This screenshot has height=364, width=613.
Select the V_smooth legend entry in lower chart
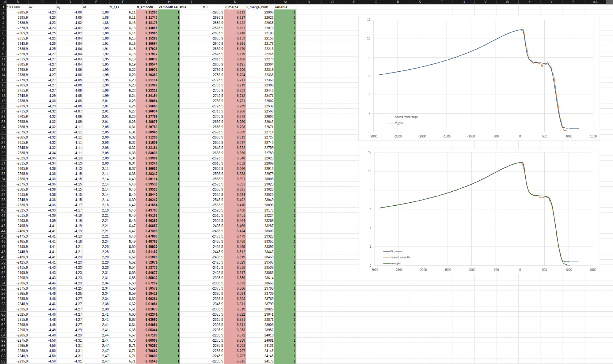(397, 251)
